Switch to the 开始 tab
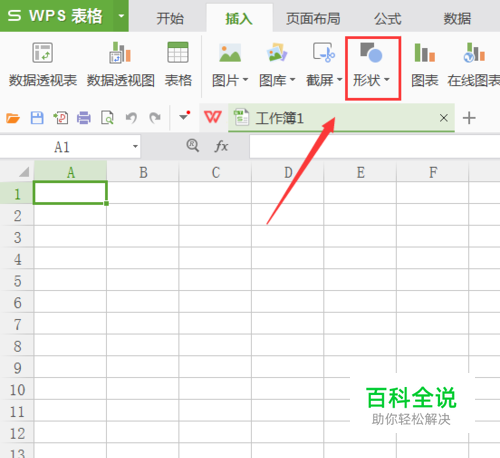 pos(170,19)
